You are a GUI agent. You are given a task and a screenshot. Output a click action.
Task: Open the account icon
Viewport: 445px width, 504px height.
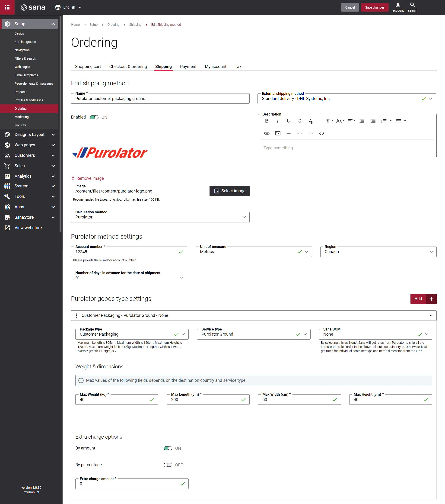click(398, 7)
